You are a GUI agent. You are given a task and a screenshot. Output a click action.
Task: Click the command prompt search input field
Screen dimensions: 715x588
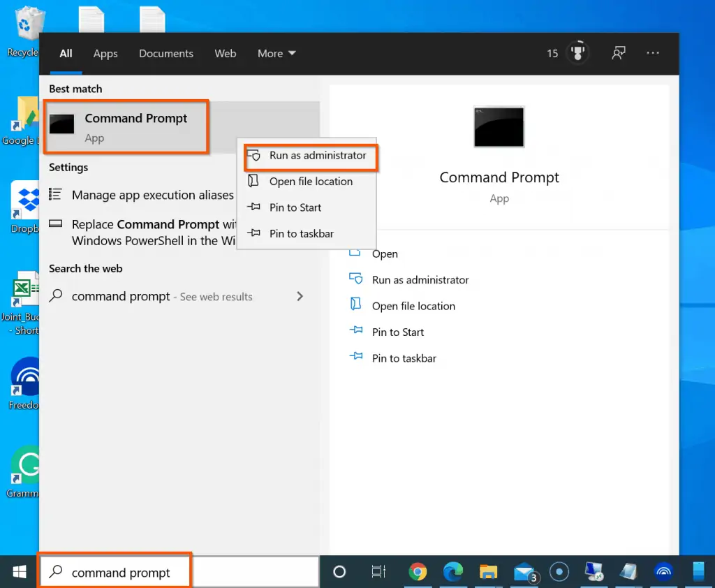tap(119, 571)
